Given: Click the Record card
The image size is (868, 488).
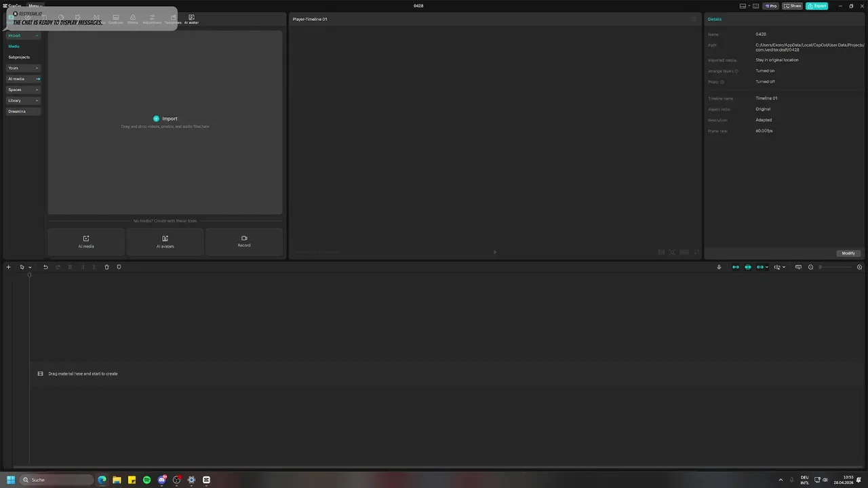Looking at the screenshot, I should coord(244,242).
